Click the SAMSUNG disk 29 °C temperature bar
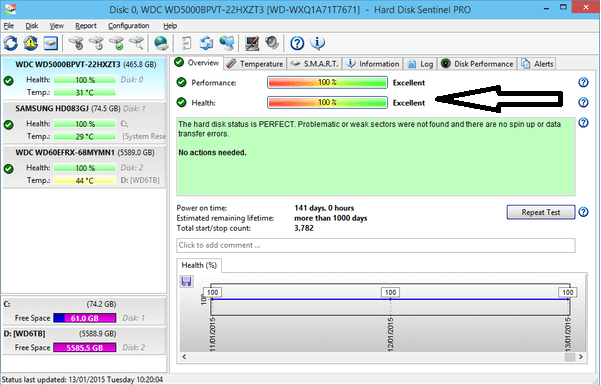The width and height of the screenshot is (601, 385). coord(85,137)
